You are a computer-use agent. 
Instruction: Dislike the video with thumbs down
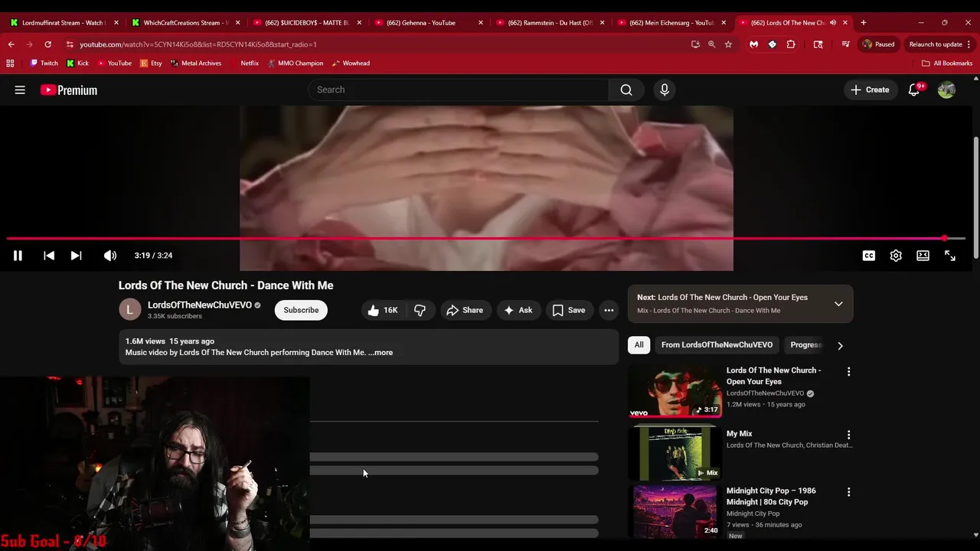point(420,310)
